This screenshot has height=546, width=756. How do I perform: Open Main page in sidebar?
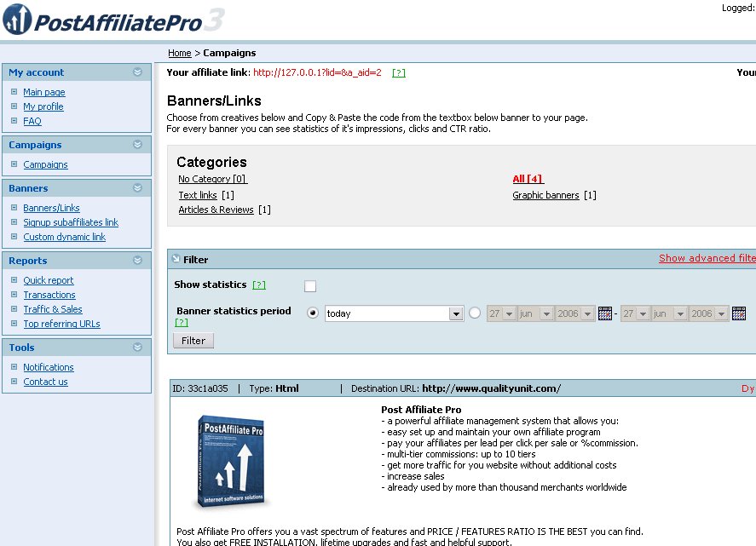click(44, 92)
